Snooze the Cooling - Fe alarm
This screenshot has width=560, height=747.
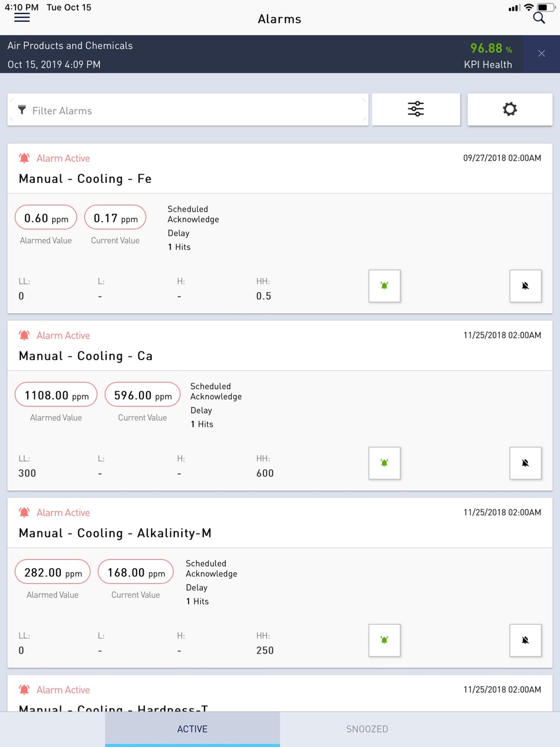pos(525,285)
